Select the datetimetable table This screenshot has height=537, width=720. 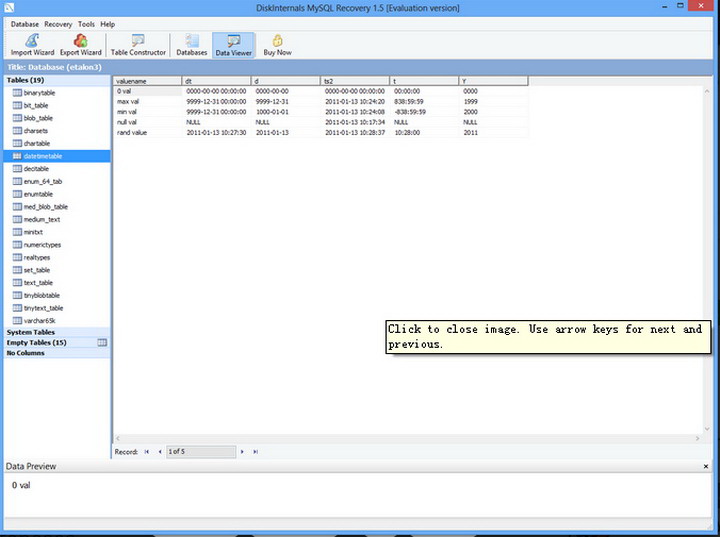tap(57, 156)
